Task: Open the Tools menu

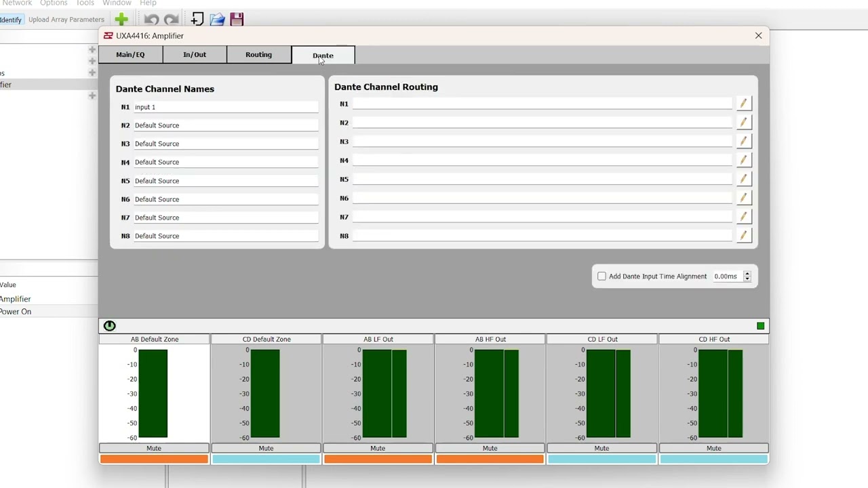Action: tap(85, 3)
